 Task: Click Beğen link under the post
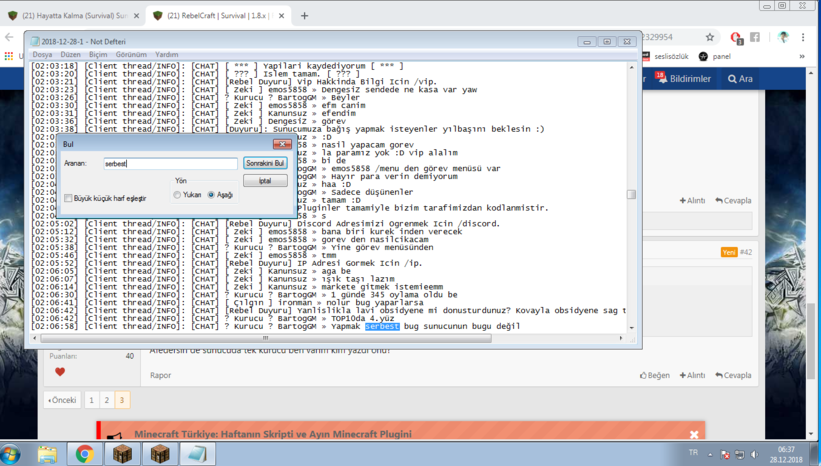(x=654, y=375)
